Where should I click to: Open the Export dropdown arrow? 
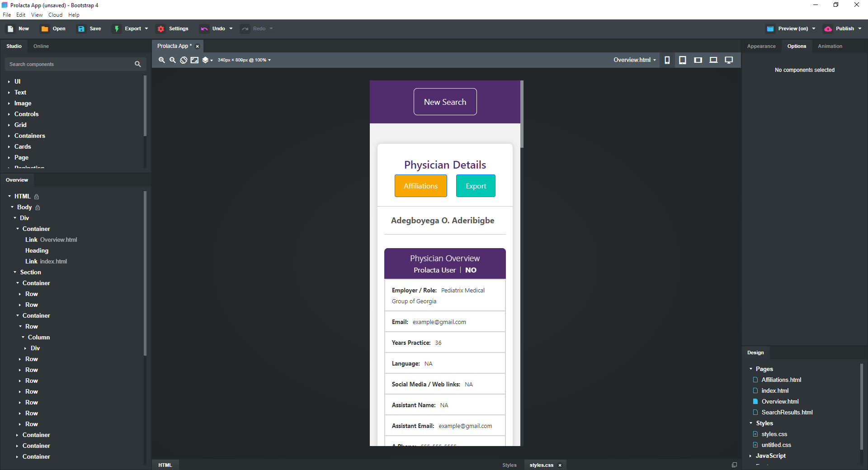click(x=146, y=29)
